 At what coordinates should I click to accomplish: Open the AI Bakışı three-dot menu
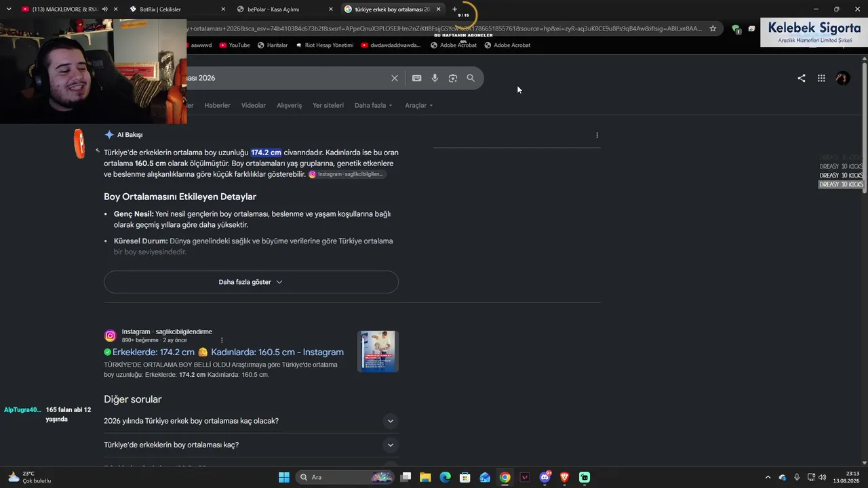click(597, 135)
